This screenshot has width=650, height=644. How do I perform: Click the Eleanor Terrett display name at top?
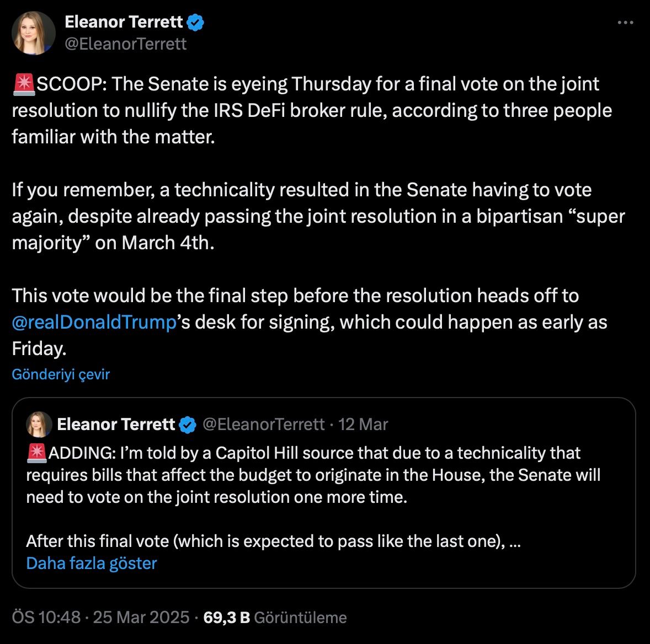(124, 22)
